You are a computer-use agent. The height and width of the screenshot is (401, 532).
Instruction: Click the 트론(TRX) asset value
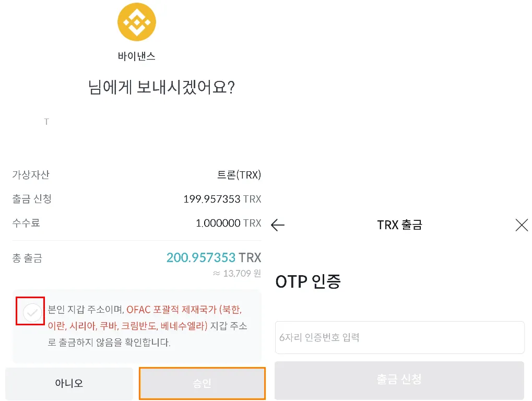pos(239,175)
